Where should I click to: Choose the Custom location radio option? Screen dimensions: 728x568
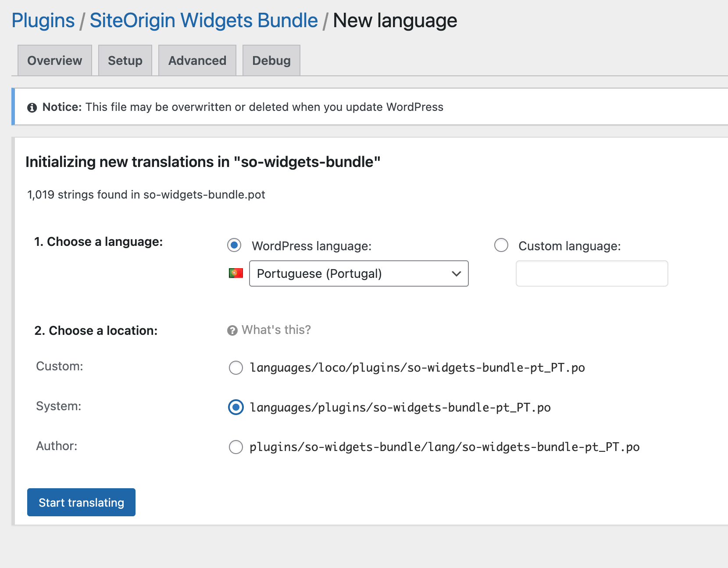pyautogui.click(x=236, y=368)
